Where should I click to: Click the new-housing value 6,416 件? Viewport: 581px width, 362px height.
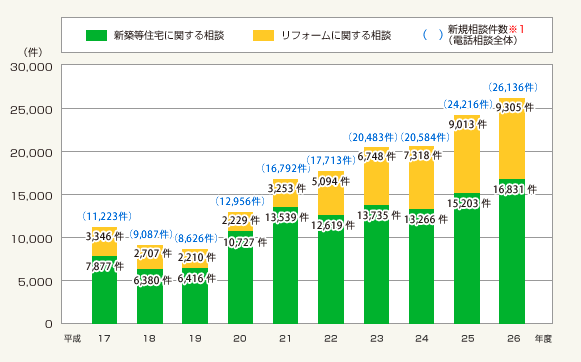tap(196, 278)
